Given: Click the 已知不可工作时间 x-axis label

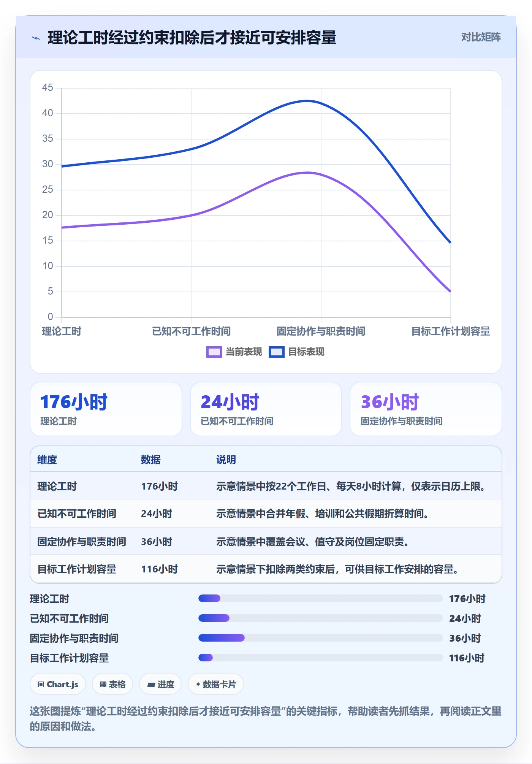Looking at the screenshot, I should pyautogui.click(x=191, y=331).
